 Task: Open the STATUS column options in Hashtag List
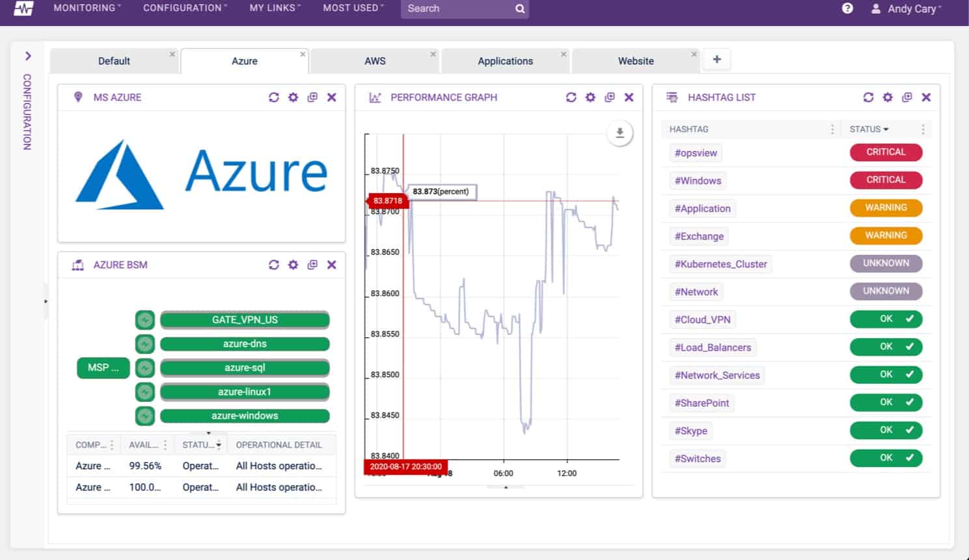[923, 129]
